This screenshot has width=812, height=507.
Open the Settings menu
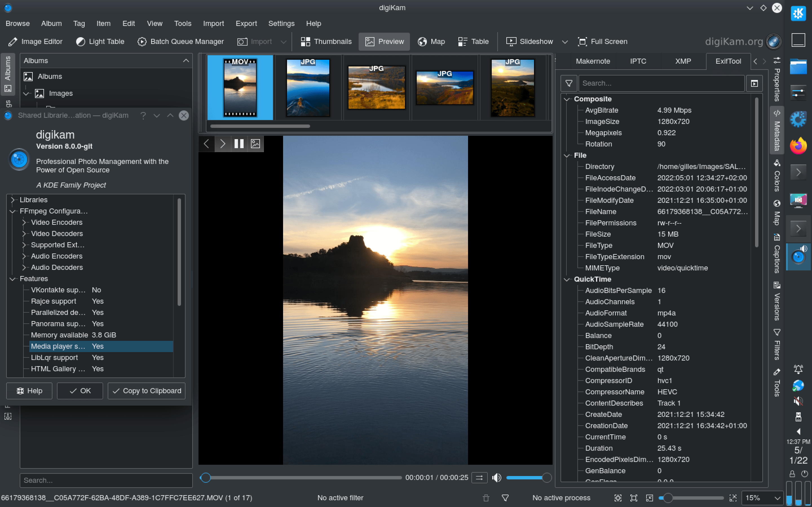tap(281, 23)
